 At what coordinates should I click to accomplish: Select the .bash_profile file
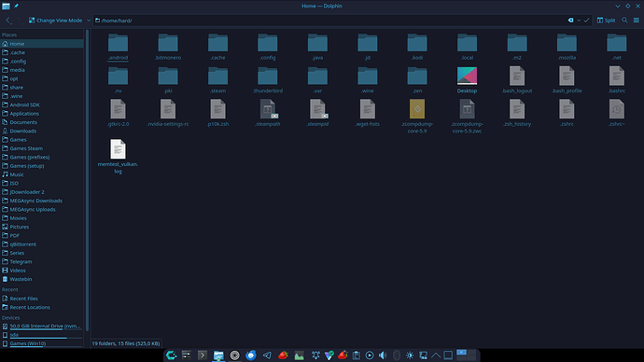tap(567, 80)
